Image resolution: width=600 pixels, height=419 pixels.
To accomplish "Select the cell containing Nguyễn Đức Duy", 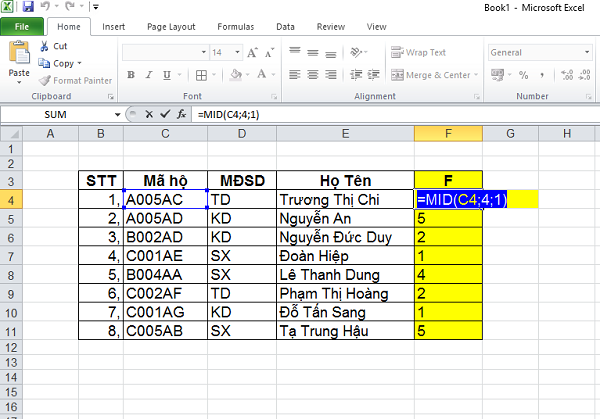I will pyautogui.click(x=348, y=237).
